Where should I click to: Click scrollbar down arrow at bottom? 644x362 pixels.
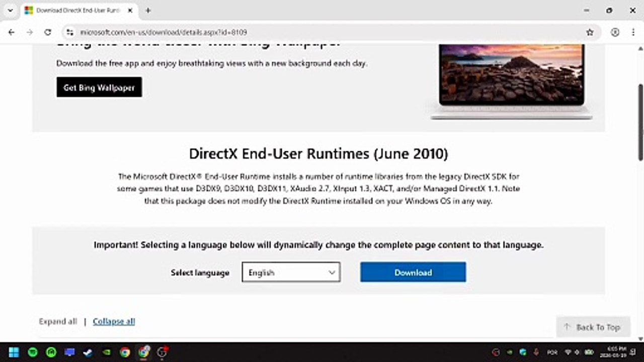click(x=640, y=338)
